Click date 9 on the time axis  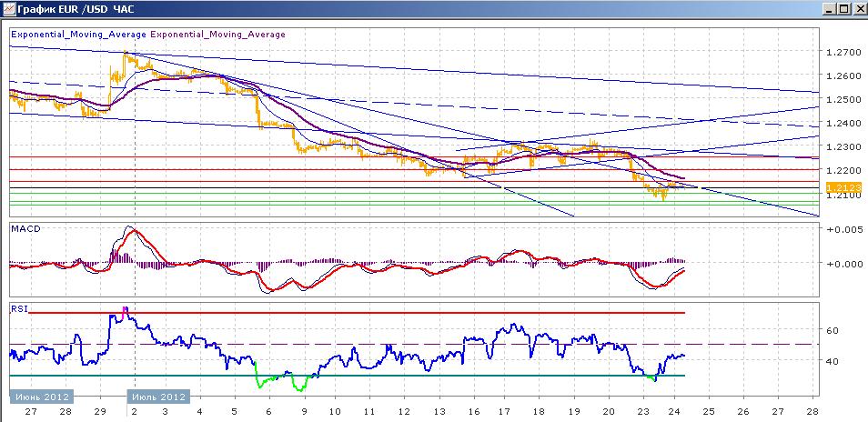pyautogui.click(x=303, y=412)
